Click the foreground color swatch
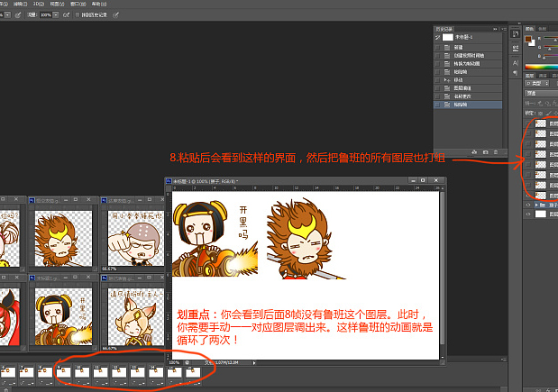 point(528,39)
